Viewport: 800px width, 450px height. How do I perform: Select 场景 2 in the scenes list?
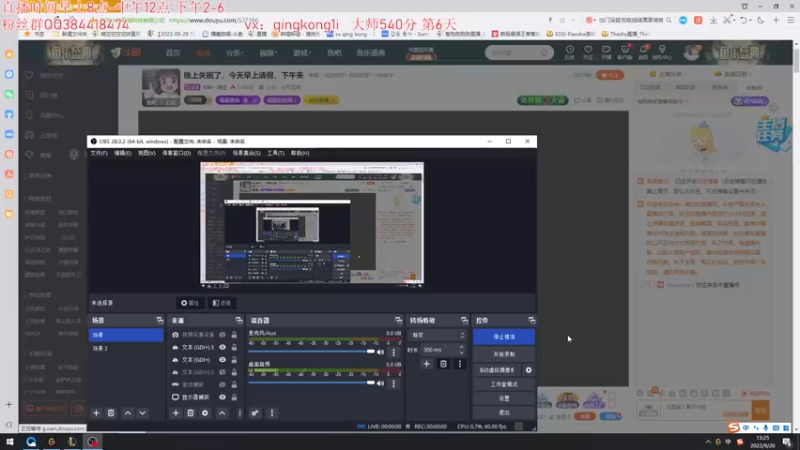coord(126,348)
